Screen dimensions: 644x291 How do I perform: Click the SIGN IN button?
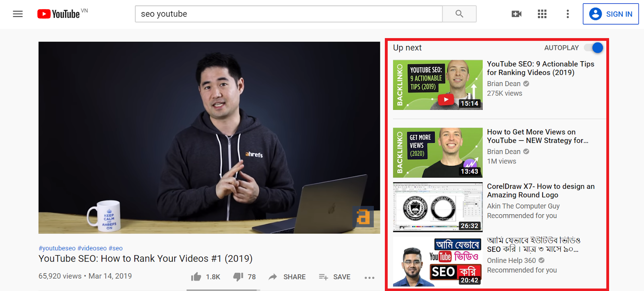[611, 14]
